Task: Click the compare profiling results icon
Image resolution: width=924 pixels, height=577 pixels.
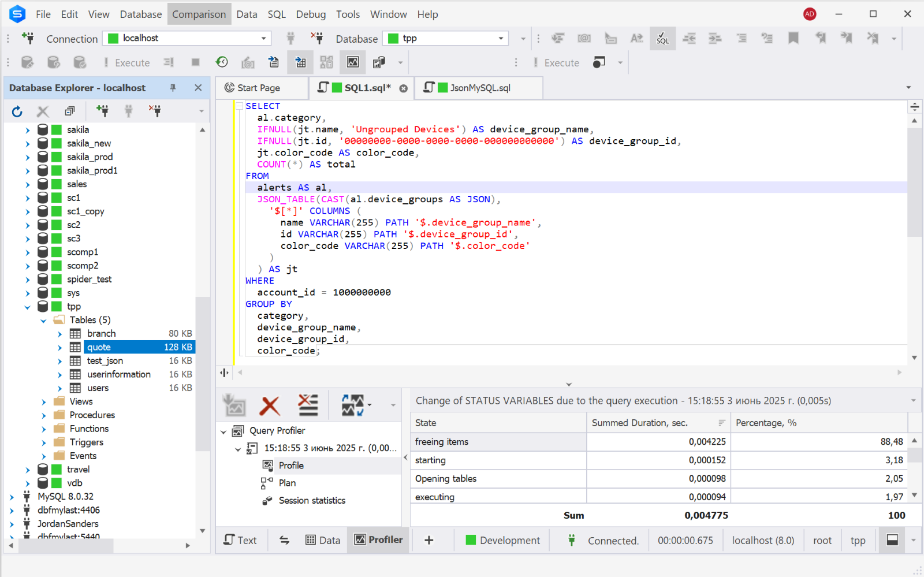Action: tap(353, 405)
